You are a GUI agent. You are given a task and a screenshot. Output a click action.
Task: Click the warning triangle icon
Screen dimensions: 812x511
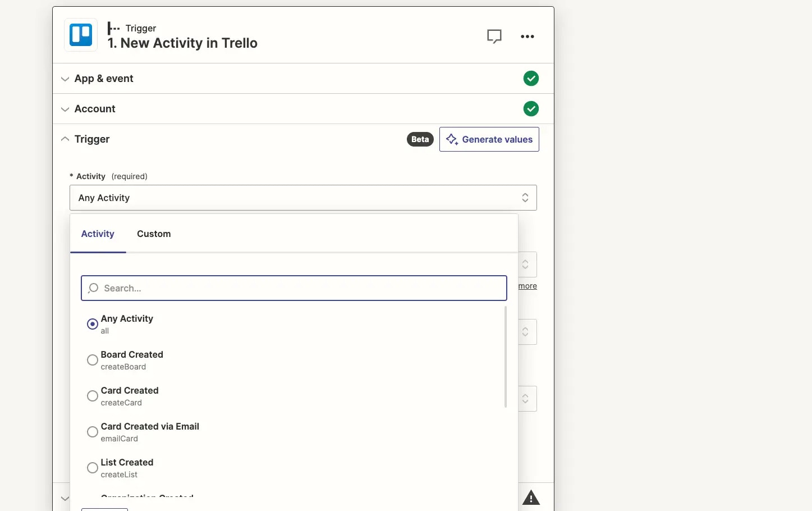click(531, 498)
